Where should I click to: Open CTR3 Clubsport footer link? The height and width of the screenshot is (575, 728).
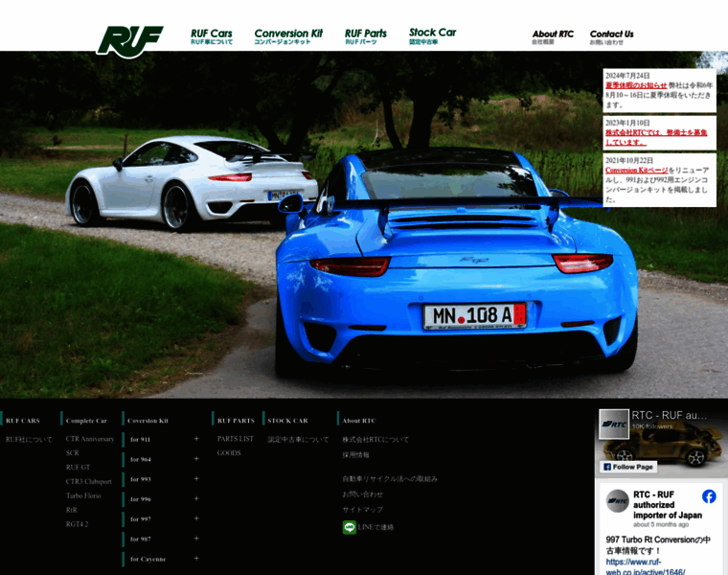pyautogui.click(x=89, y=482)
